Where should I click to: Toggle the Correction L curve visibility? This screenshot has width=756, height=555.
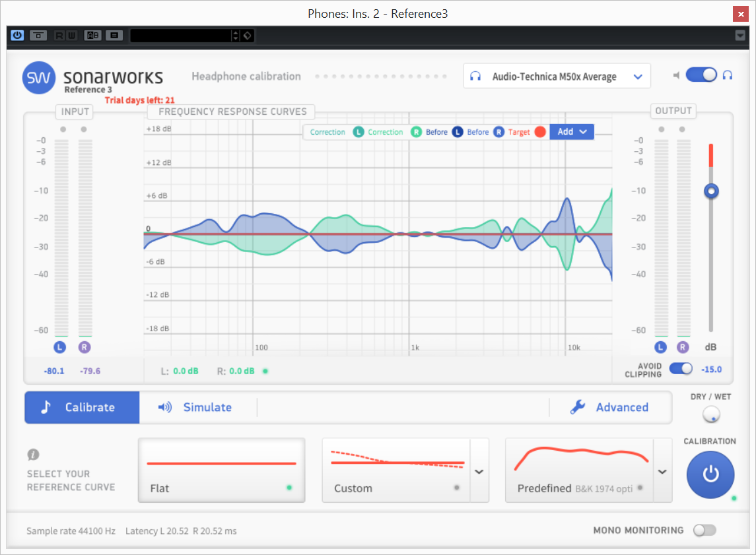[359, 131]
